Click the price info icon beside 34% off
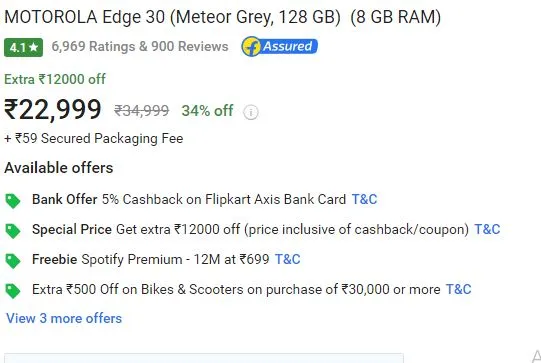541x363 pixels. click(250, 112)
